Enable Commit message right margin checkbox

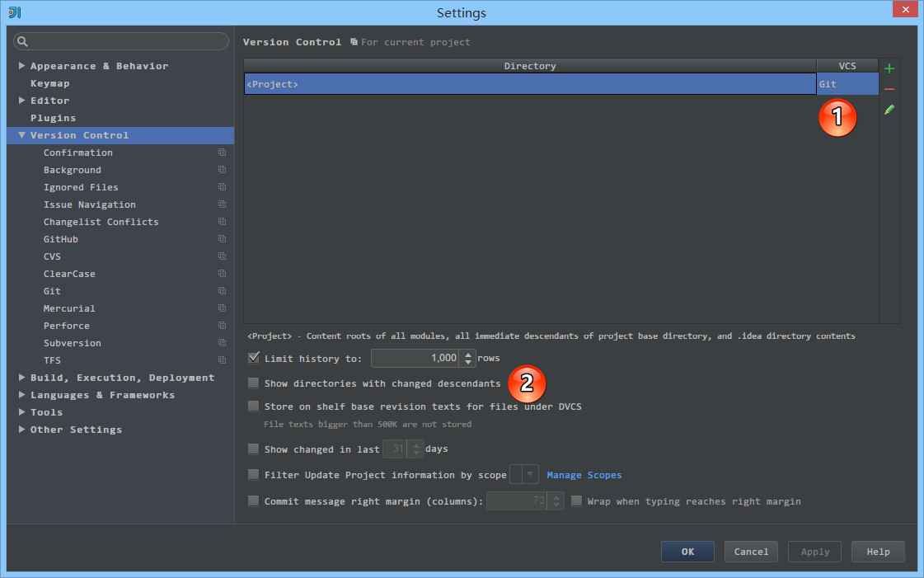tap(254, 500)
